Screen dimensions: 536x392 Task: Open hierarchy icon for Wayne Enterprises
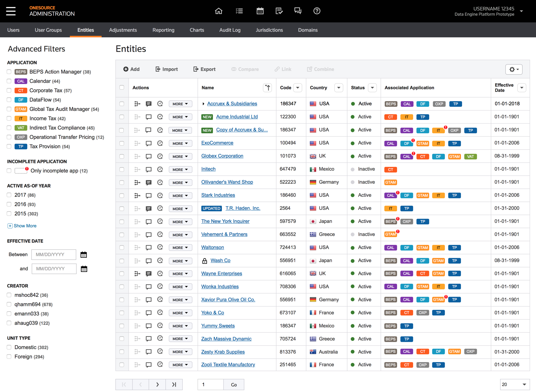[x=137, y=274]
